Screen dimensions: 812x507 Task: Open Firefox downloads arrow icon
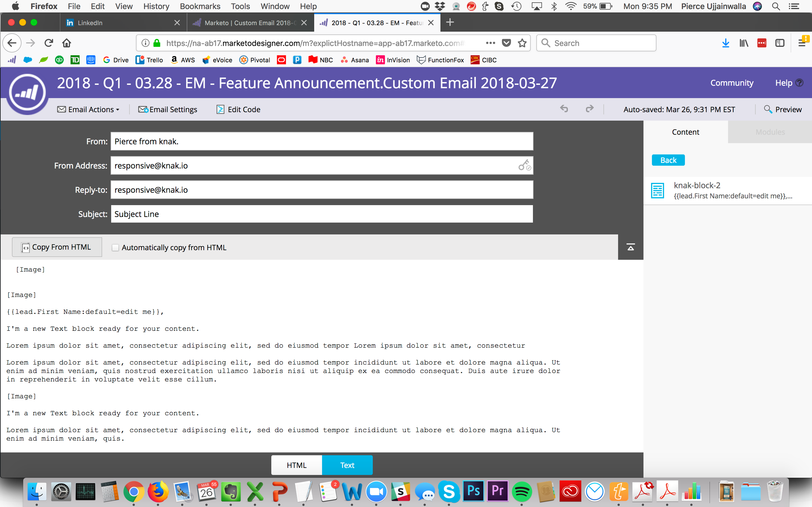[x=725, y=43]
